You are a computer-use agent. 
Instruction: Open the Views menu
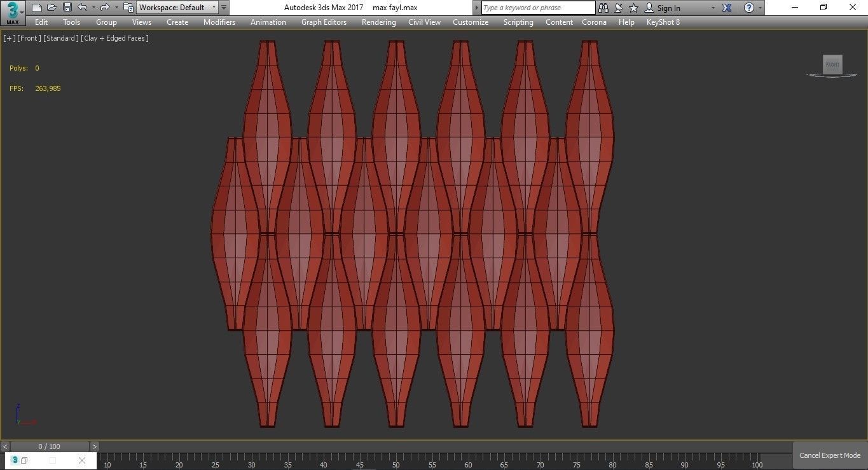(x=141, y=22)
